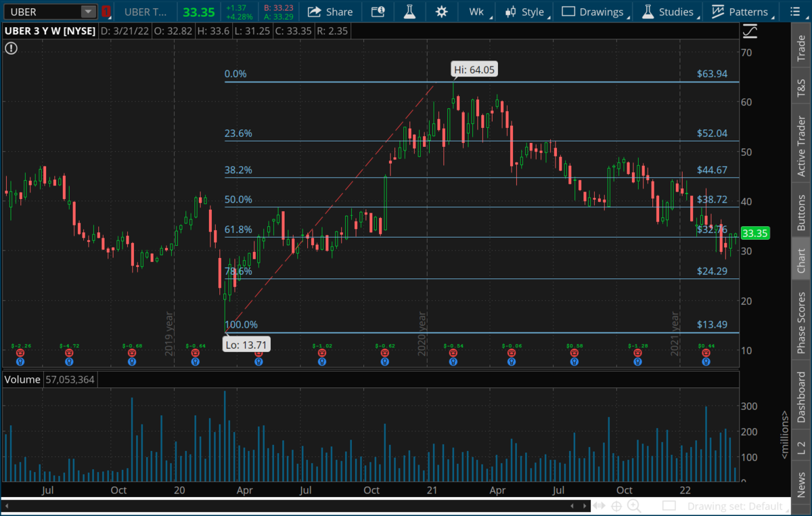Click the toolbar icon right of Share

click(378, 12)
